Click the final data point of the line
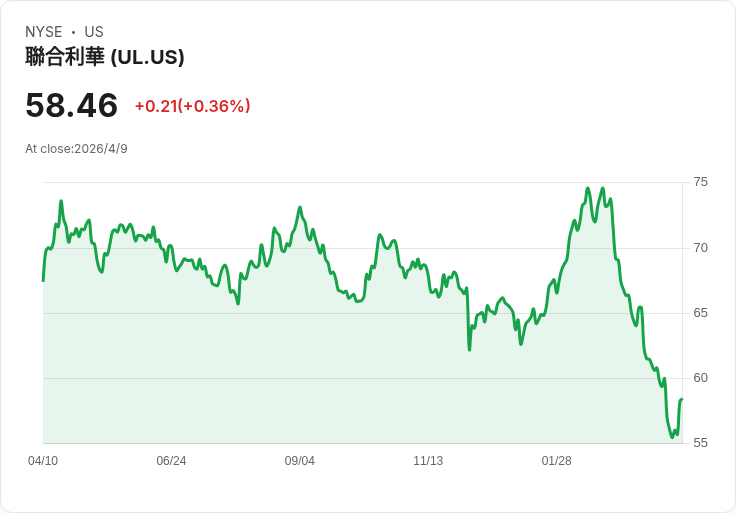Image resolution: width=736 pixels, height=513 pixels. pos(682,399)
